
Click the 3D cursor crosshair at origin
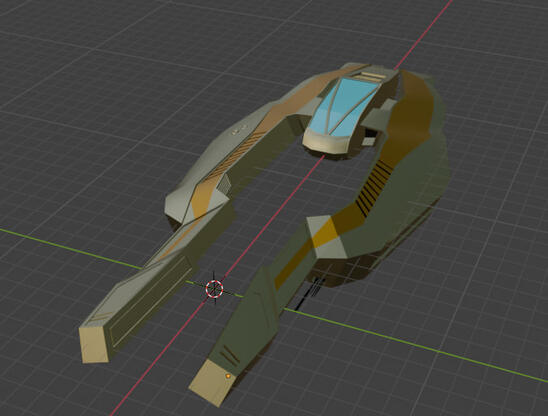coord(214,289)
